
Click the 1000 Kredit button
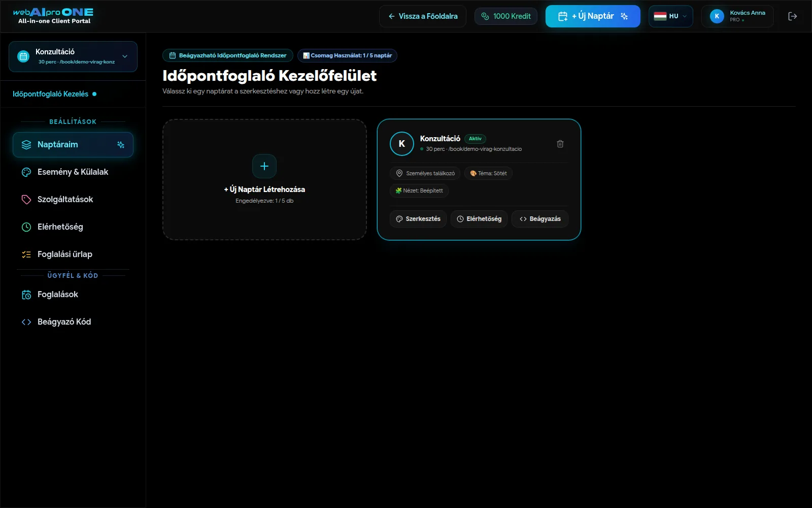click(505, 16)
